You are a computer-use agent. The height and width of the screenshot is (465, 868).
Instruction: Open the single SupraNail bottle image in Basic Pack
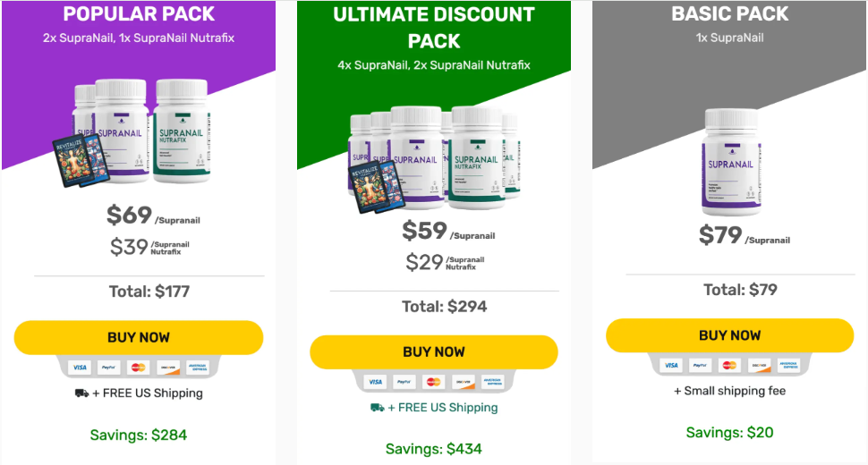tap(729, 161)
